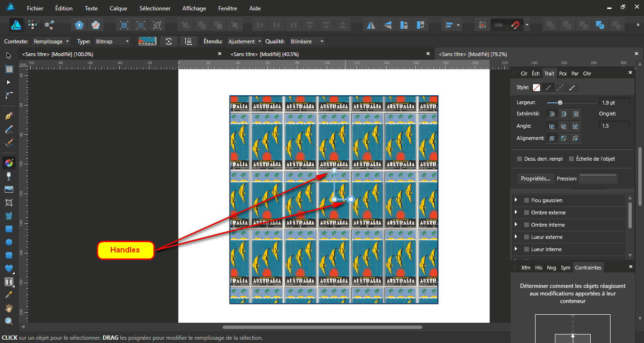
Task: Set stroke style to dashed line
Action: pos(560,87)
